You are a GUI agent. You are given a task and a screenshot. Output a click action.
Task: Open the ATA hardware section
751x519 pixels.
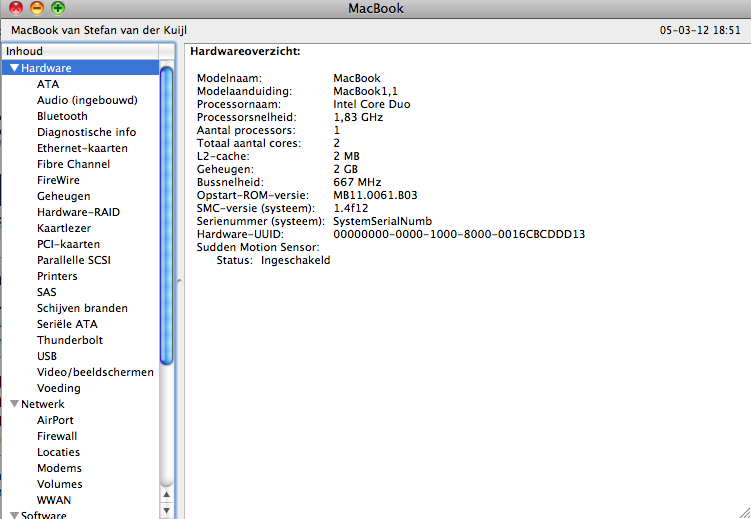pos(48,84)
